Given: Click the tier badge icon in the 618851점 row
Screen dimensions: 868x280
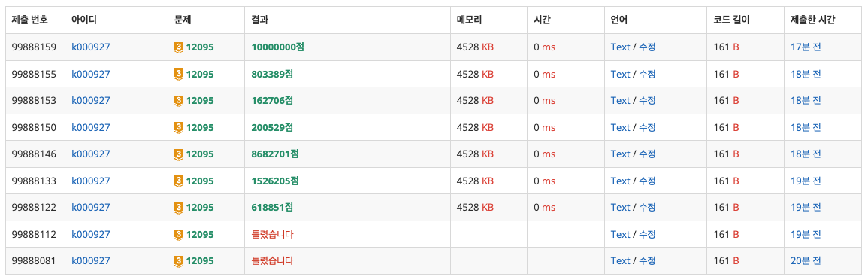Looking at the screenshot, I should 178,208.
